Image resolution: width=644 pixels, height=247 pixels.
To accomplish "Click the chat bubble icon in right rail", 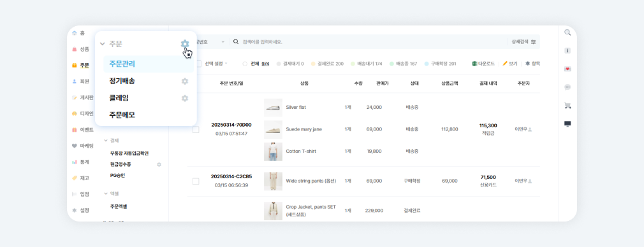I will point(567,87).
